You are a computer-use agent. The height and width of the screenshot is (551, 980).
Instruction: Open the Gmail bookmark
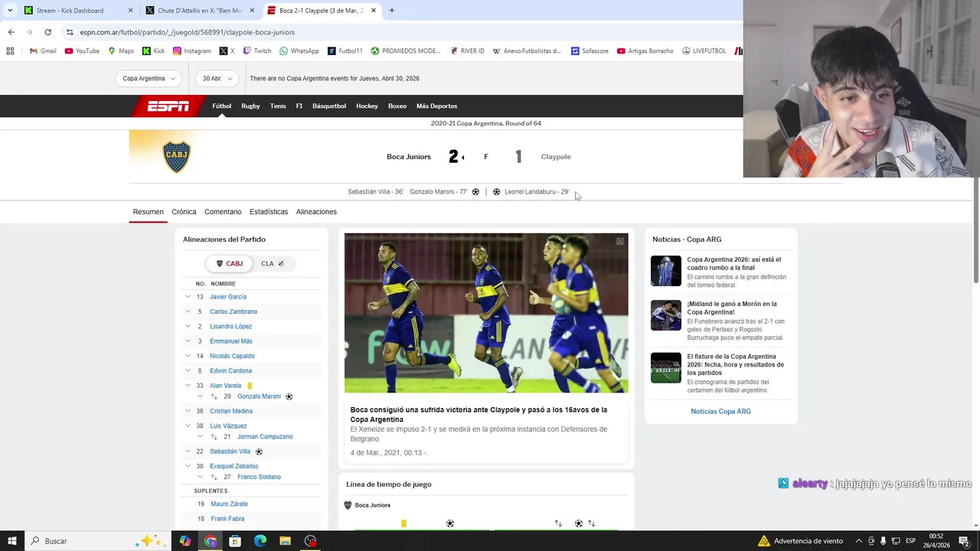43,51
